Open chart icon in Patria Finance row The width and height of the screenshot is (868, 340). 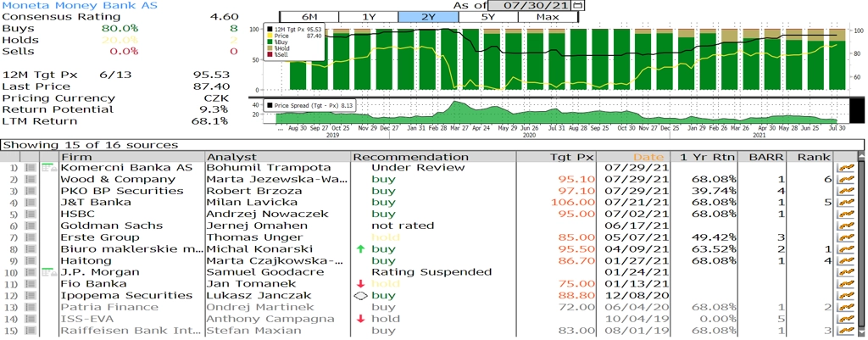point(847,307)
